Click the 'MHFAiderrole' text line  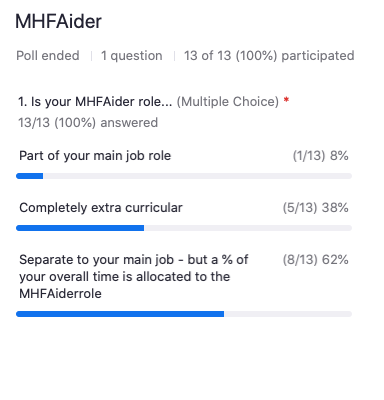click(x=60, y=294)
